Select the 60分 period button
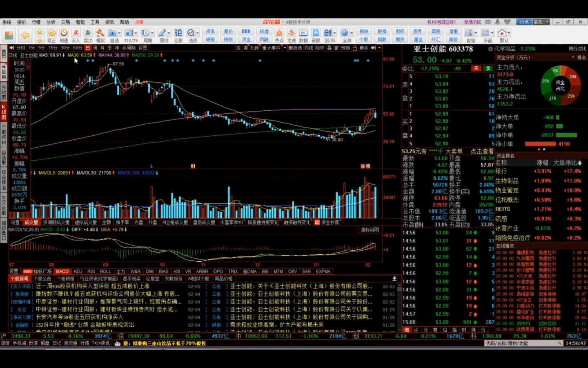Viewport: 588px width, 368px height. click(x=78, y=48)
